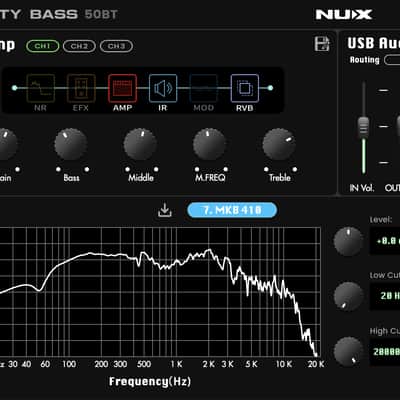Screen dimensions: 400x400
Task: Click the Level value display
Action: coord(385,241)
